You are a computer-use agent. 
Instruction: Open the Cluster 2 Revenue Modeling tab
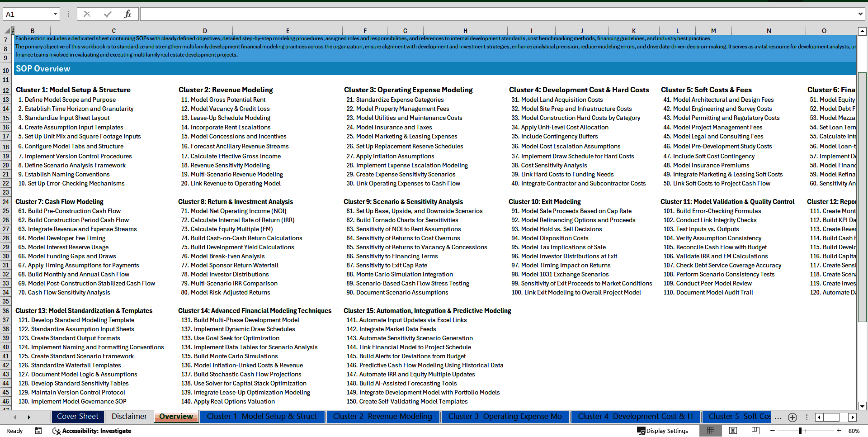click(383, 416)
